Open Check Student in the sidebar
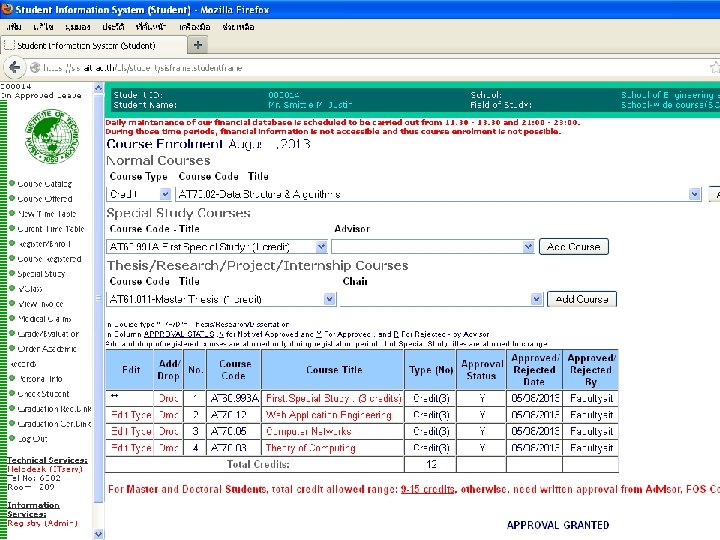Image resolution: width=720 pixels, height=540 pixels. pyautogui.click(x=43, y=394)
